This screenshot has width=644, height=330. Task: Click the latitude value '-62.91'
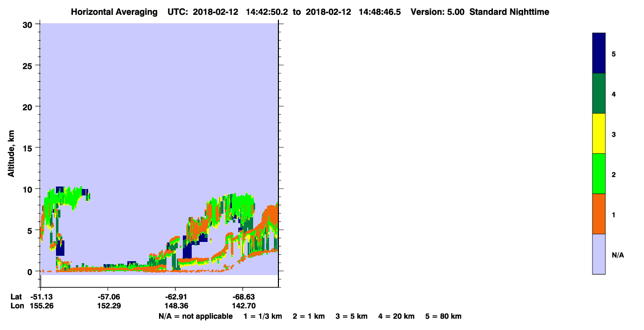coord(175,296)
